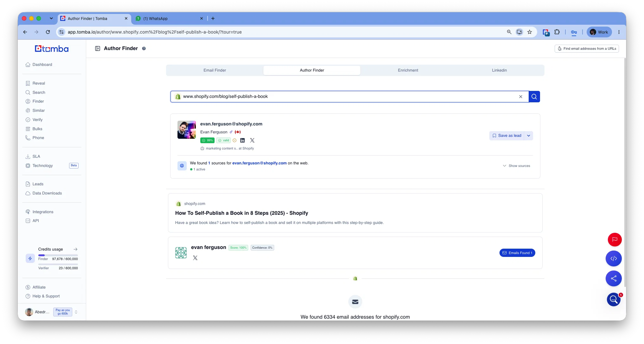Viewport: 644px width, 344px height.
Task: Click evan ferguson's patterned avatar
Action: (x=181, y=253)
